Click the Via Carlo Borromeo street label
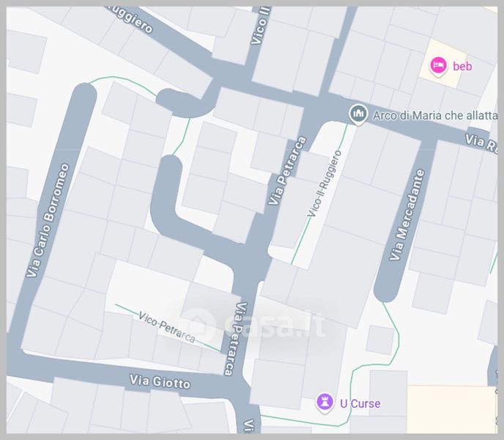504x440 pixels. (x=48, y=221)
